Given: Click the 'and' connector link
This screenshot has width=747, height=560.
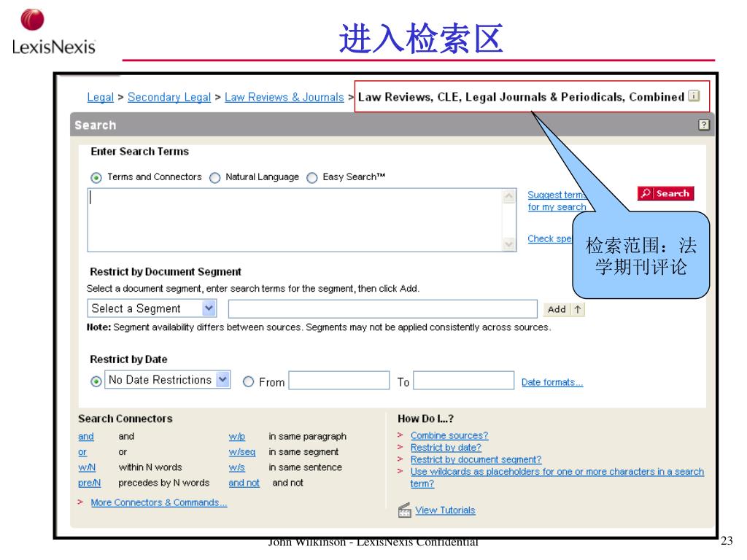Looking at the screenshot, I should click(x=86, y=436).
